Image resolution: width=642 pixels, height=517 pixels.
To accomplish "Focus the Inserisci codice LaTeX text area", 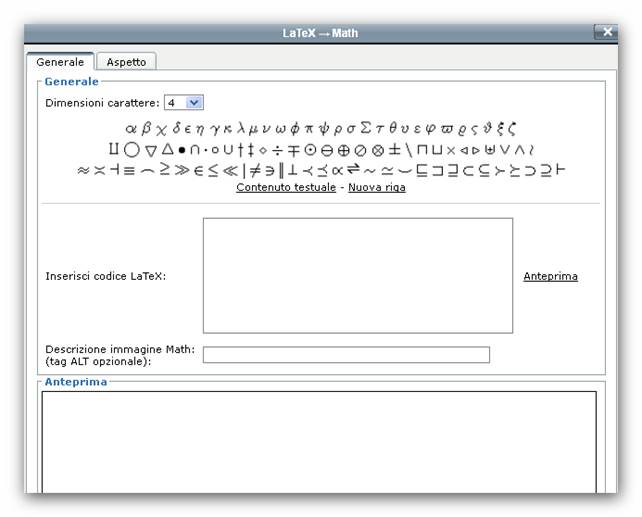I will click(358, 275).
